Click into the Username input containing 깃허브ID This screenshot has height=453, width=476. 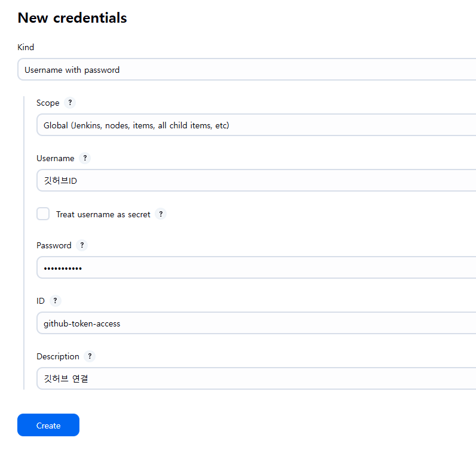(257, 180)
